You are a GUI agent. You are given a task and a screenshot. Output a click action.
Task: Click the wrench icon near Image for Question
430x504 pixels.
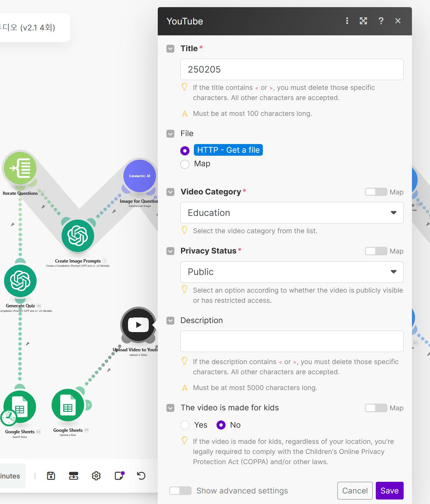(114, 211)
